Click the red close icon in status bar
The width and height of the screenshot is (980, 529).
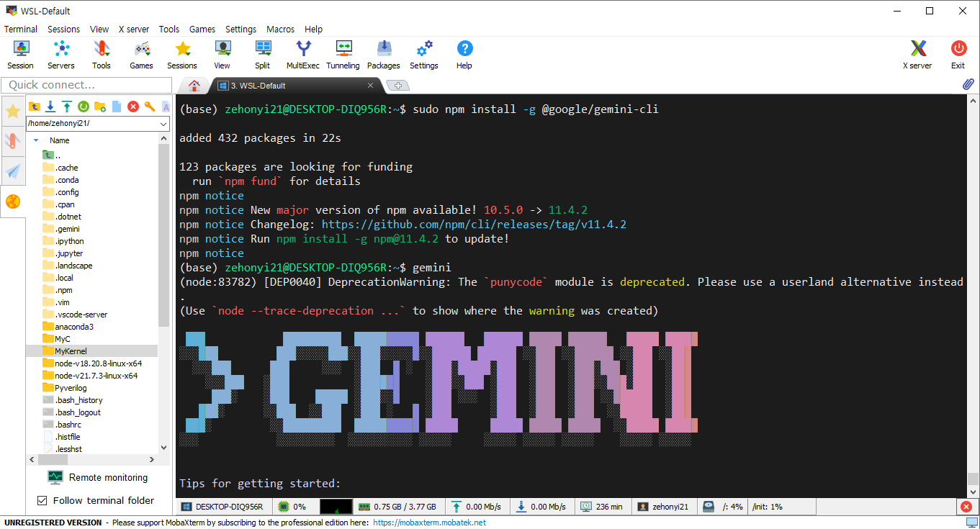[x=967, y=507]
